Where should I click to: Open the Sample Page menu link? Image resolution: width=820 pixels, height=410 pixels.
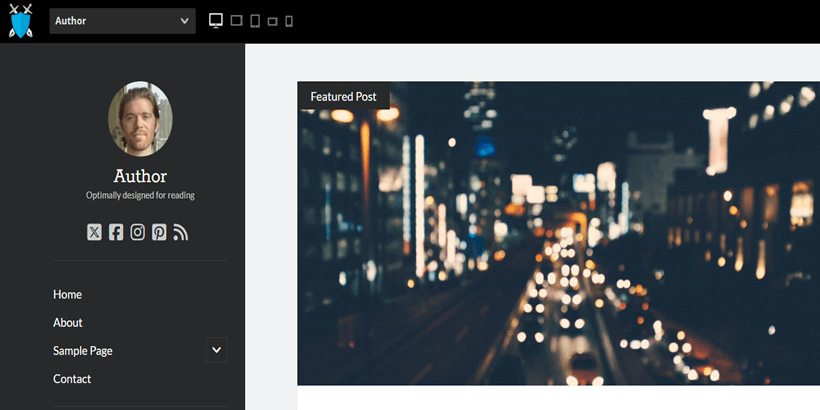pyautogui.click(x=83, y=351)
